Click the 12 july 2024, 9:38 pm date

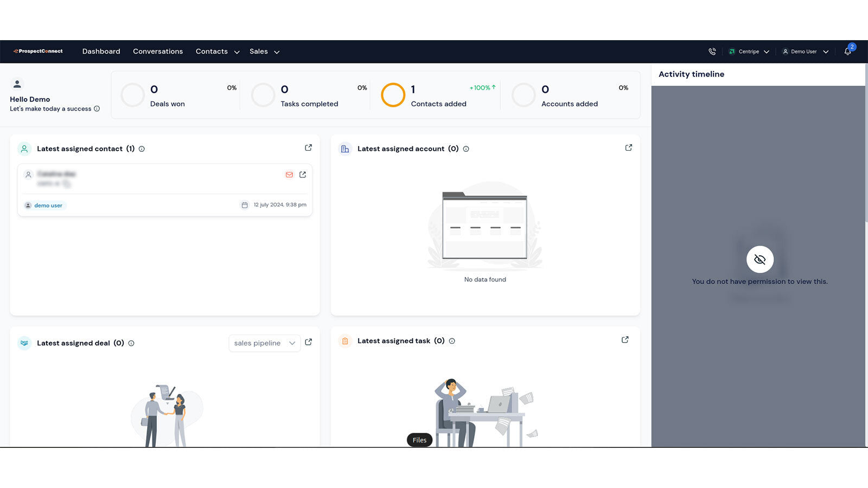point(280,204)
